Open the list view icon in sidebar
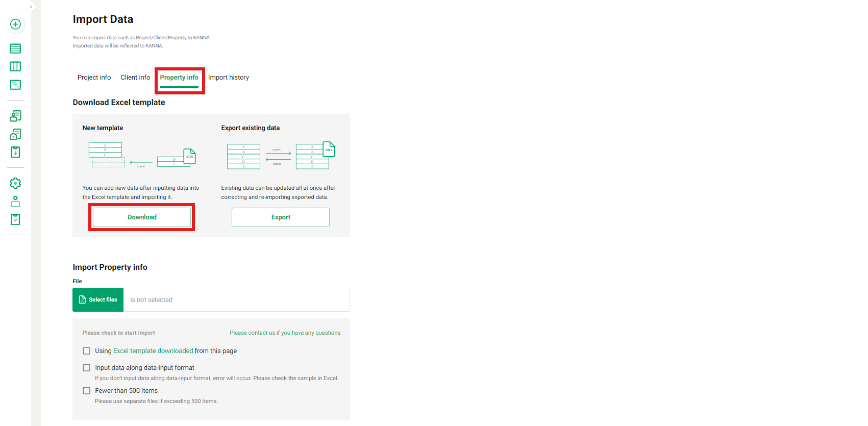The height and width of the screenshot is (426, 868). click(15, 48)
